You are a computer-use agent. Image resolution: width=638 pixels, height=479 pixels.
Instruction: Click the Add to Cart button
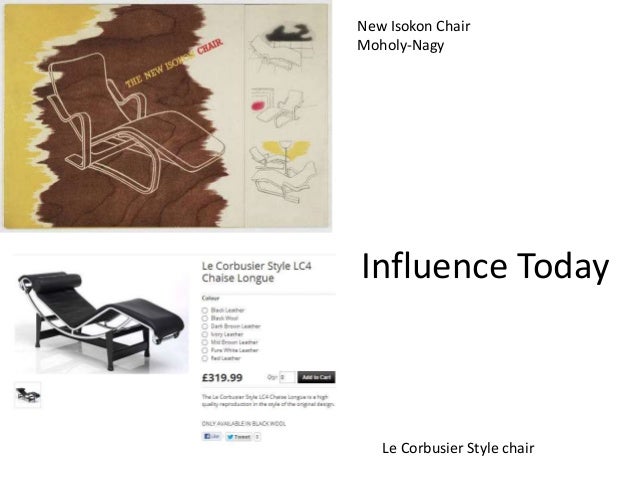pos(316,377)
